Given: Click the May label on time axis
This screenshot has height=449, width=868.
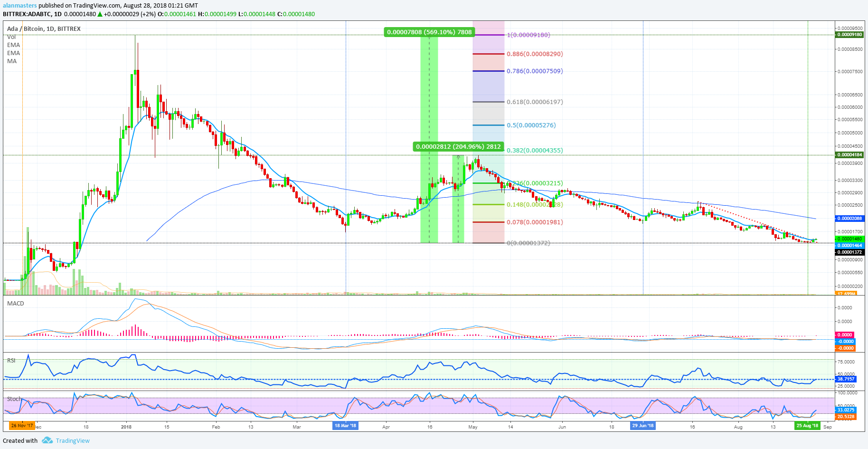Looking at the screenshot, I should click(473, 427).
